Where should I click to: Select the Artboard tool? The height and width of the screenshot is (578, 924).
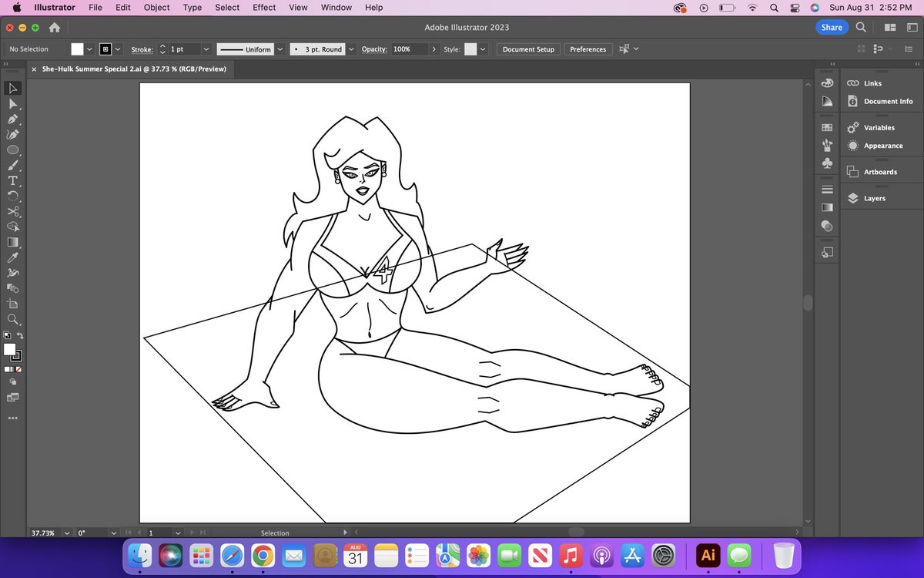tap(12, 304)
